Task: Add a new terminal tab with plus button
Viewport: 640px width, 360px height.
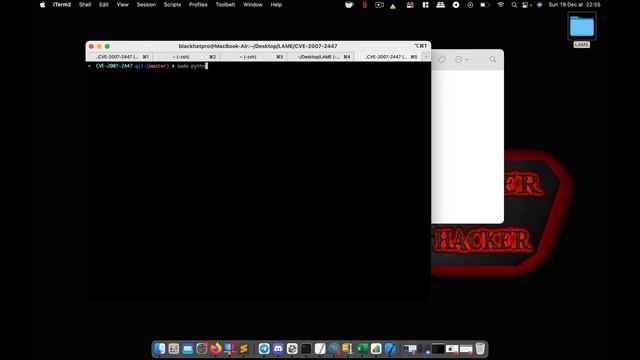Action: (426, 57)
